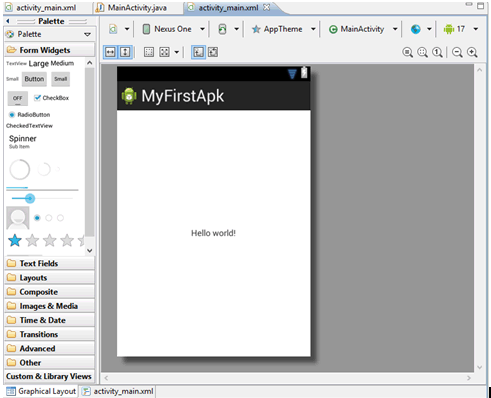Toggle fill height layout icon
The image size is (491, 398).
125,52
